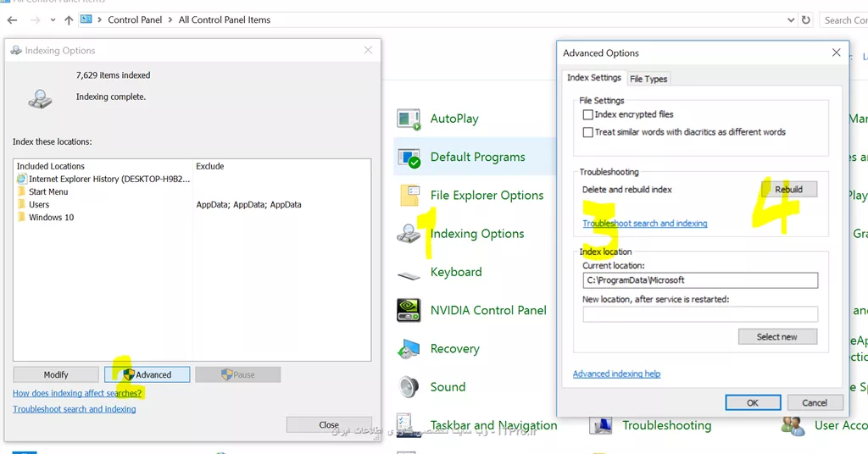Cancel the Advanced Options dialog
The width and height of the screenshot is (868, 454).
click(815, 403)
